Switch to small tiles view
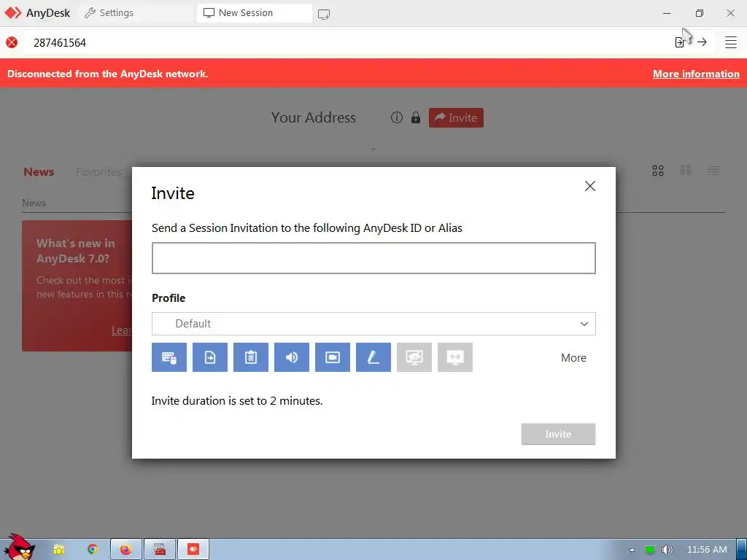 (x=686, y=171)
